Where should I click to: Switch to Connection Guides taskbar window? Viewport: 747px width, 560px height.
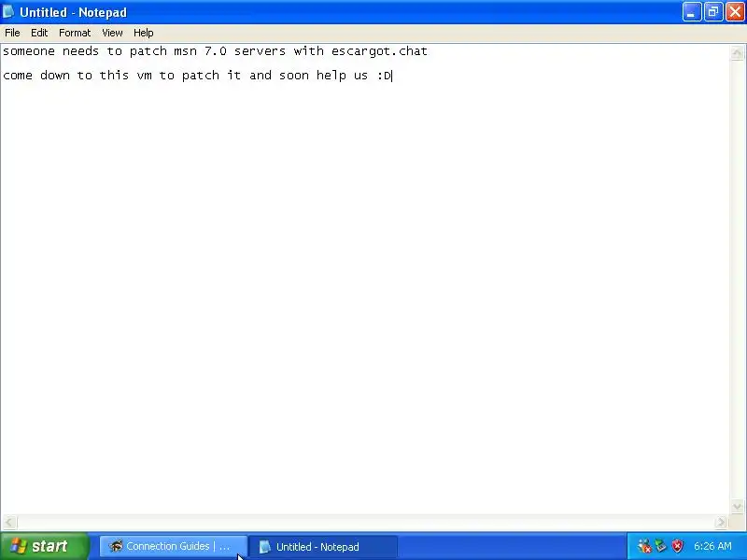[x=174, y=547]
